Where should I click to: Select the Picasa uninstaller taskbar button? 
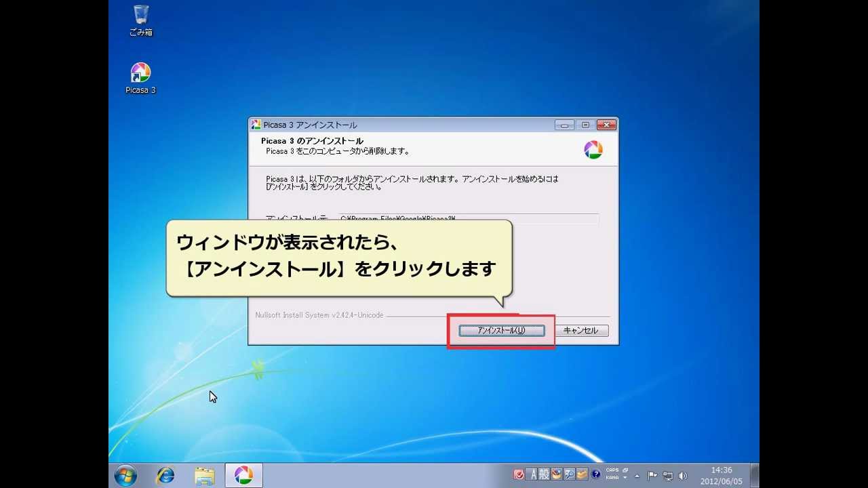[243, 475]
